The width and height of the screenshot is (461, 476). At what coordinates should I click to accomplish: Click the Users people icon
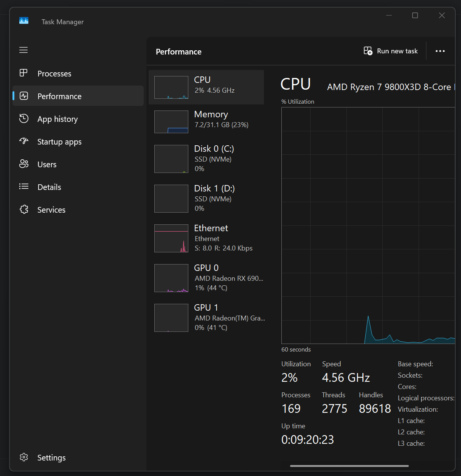[x=24, y=164]
